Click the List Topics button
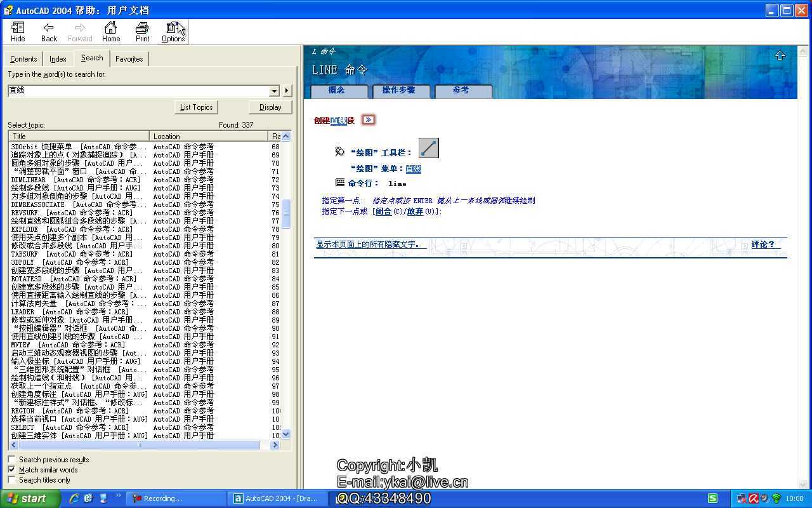Viewport: 812px width, 508px height. pos(196,107)
